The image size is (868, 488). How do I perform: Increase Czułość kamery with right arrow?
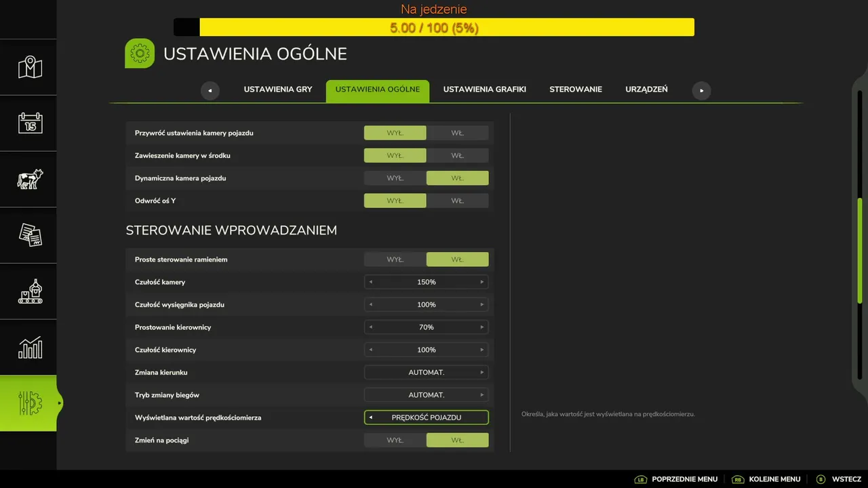click(482, 282)
